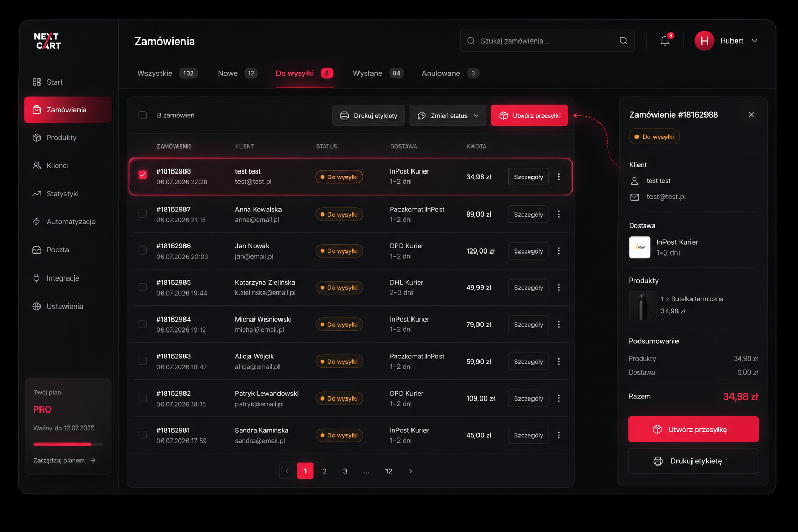Select the Do wysyłki tab
Image resolution: width=798 pixels, height=532 pixels.
click(304, 73)
